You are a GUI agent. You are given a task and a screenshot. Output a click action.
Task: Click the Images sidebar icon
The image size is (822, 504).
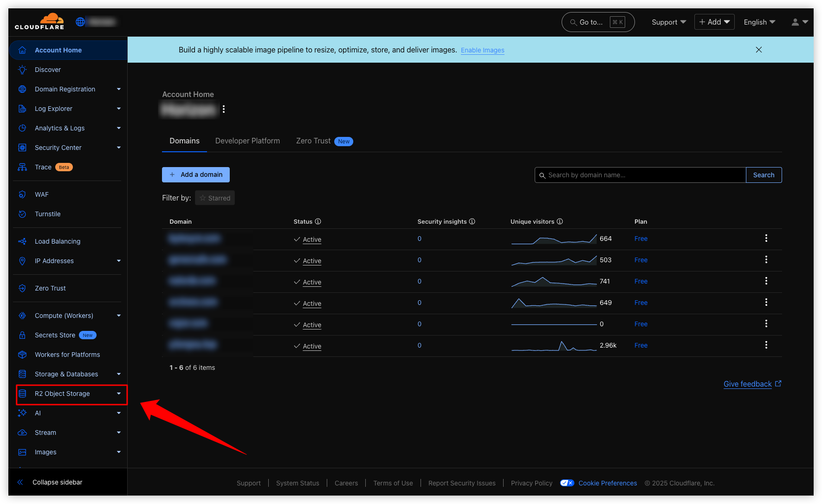22,452
